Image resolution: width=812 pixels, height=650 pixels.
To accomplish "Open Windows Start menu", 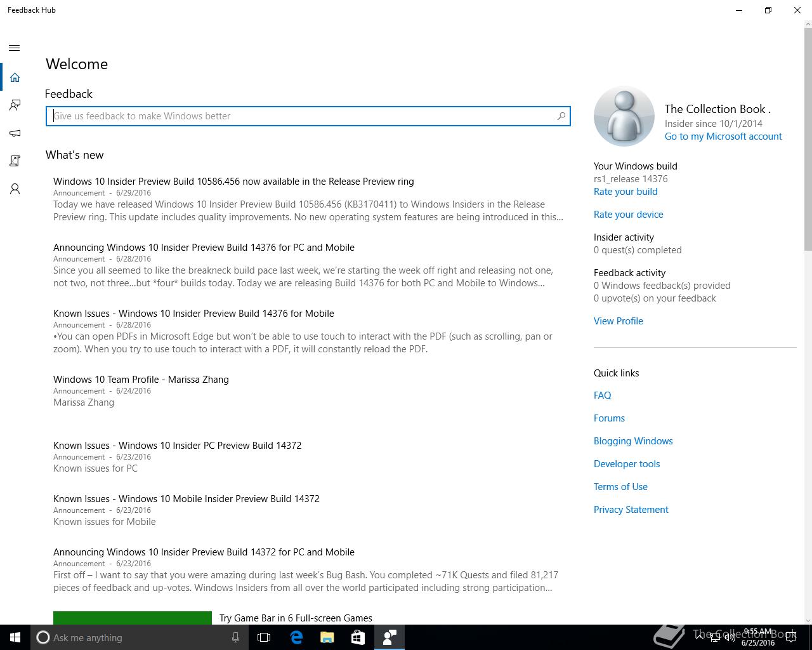I will pos(15,637).
